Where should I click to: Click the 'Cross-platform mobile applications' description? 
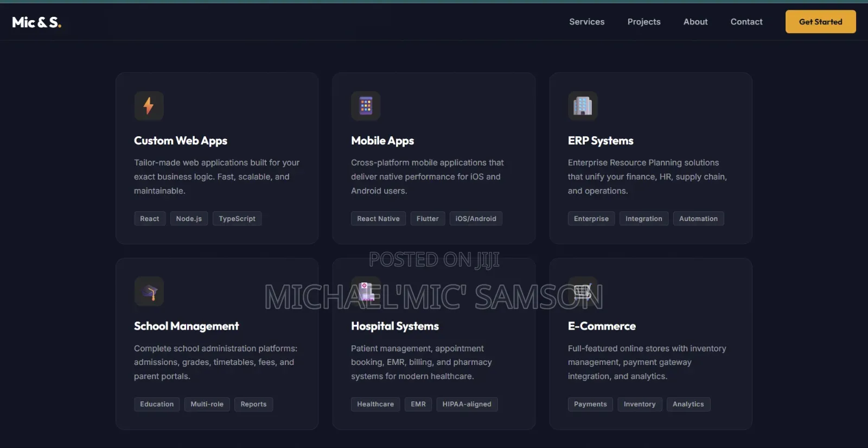click(427, 176)
